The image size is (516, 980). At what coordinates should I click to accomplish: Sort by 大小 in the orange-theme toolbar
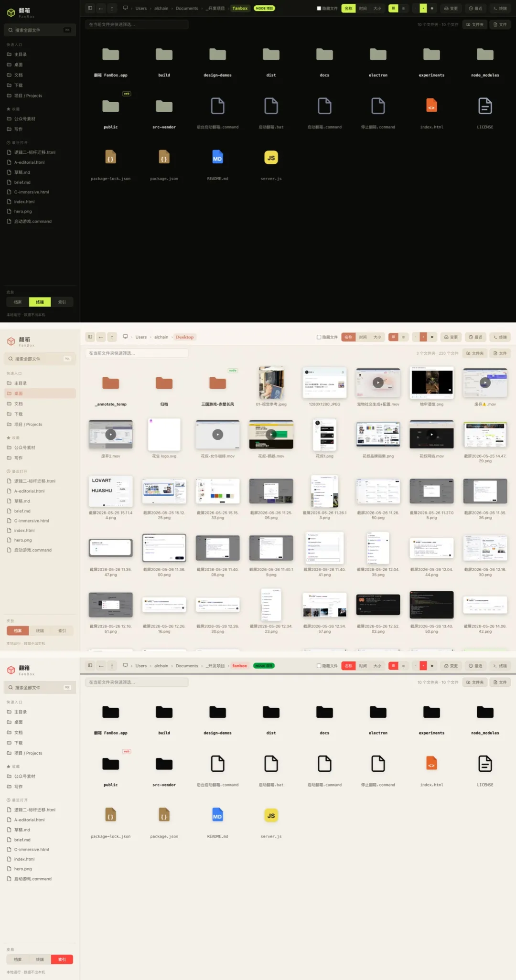point(377,337)
